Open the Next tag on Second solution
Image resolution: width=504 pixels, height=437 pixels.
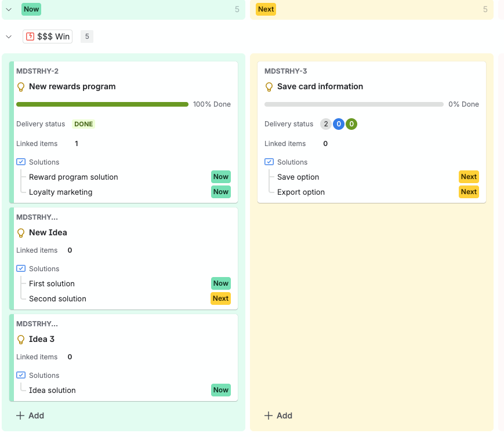point(220,298)
